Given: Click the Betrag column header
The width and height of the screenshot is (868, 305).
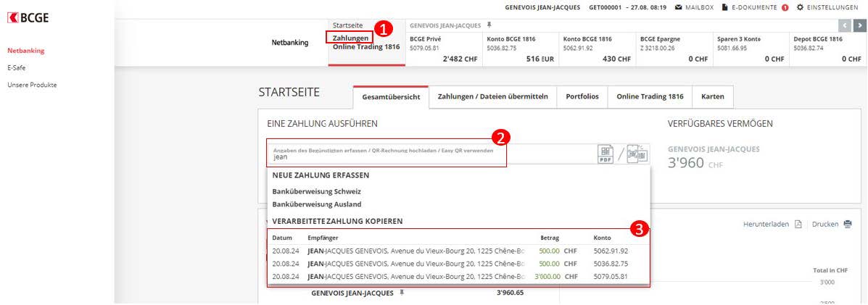Looking at the screenshot, I should point(550,238).
